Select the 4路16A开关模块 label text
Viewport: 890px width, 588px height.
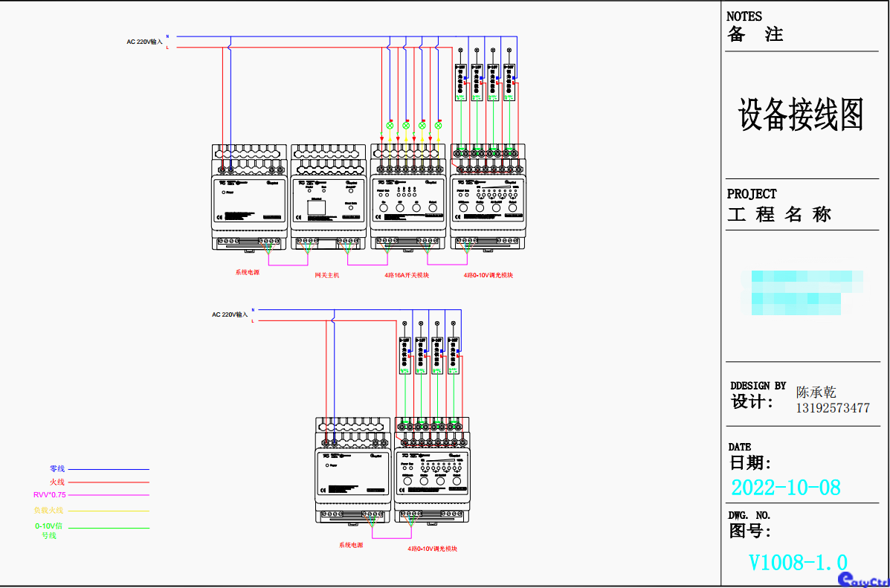tap(407, 275)
